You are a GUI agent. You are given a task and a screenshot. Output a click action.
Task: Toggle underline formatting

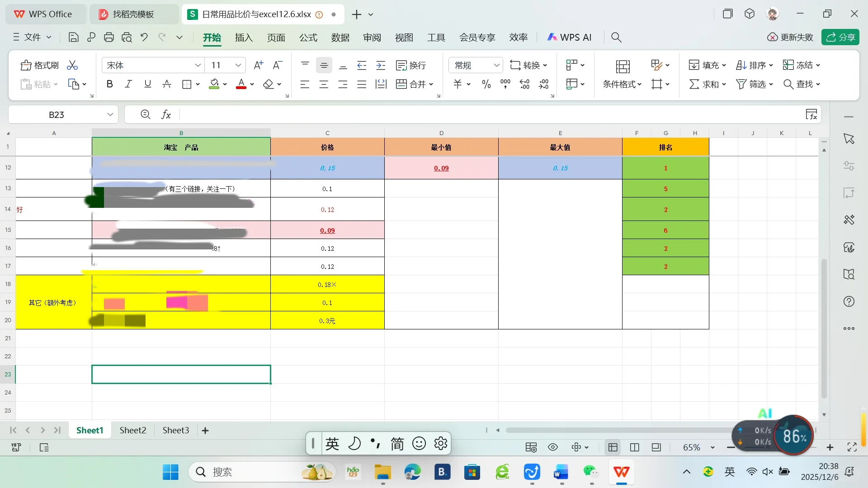147,84
